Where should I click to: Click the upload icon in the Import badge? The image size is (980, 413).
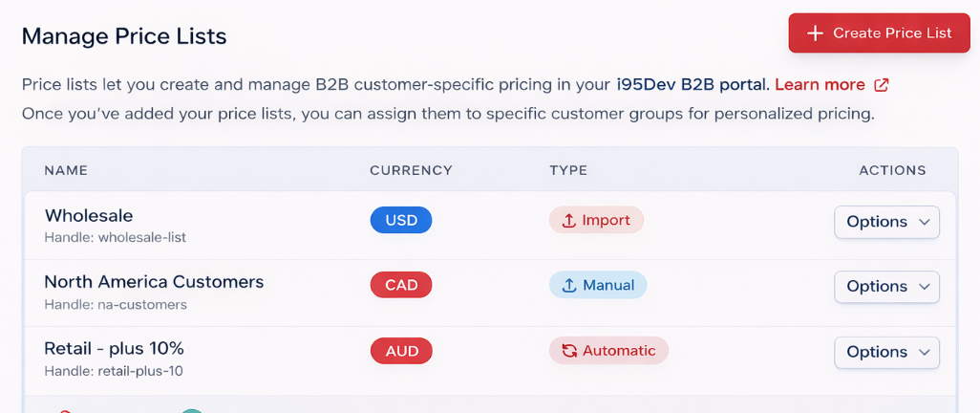click(568, 221)
